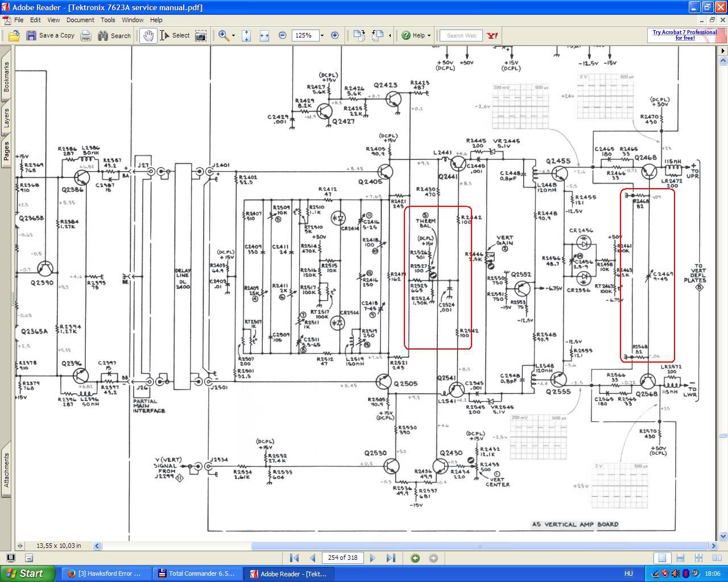Click the green Previous View button
Image resolution: width=728 pixels, height=582 pixels.
click(x=415, y=558)
